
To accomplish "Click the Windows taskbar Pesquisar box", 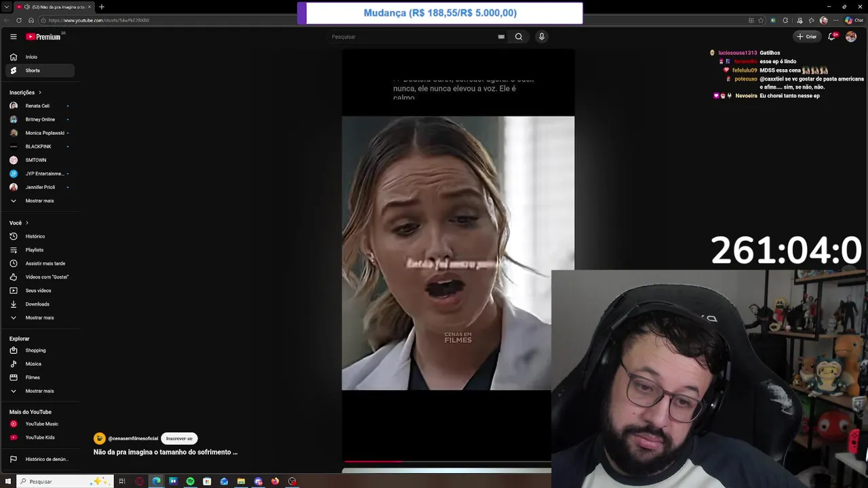I will point(65,481).
